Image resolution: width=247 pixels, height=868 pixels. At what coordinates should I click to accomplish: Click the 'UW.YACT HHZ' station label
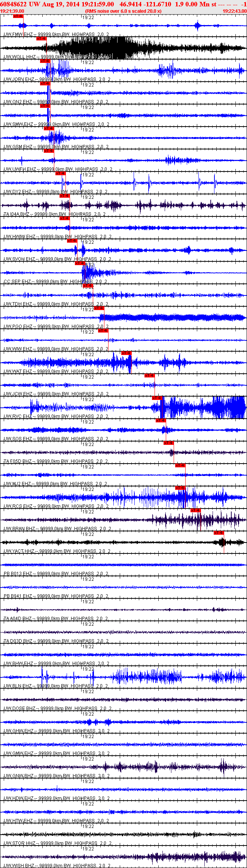pos(19,551)
